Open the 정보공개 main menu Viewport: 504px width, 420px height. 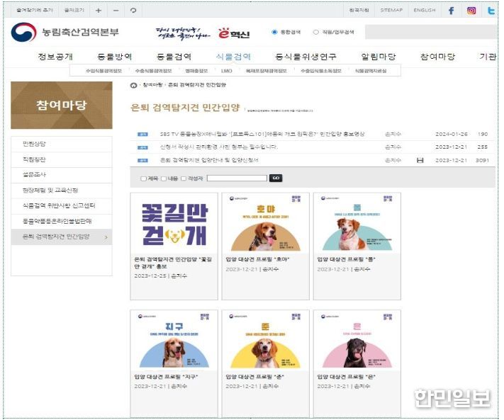click(x=55, y=57)
